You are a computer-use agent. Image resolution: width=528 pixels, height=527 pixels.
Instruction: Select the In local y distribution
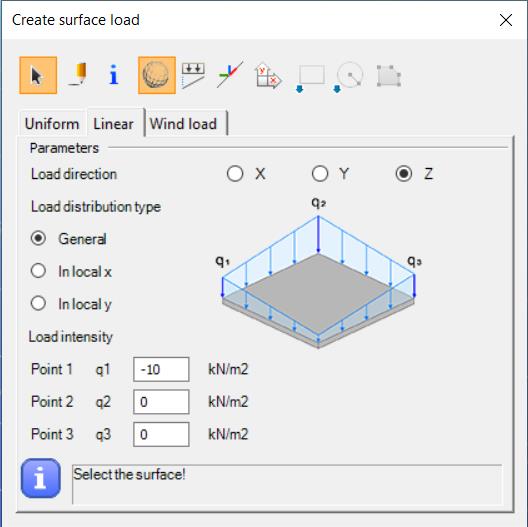[71, 303]
